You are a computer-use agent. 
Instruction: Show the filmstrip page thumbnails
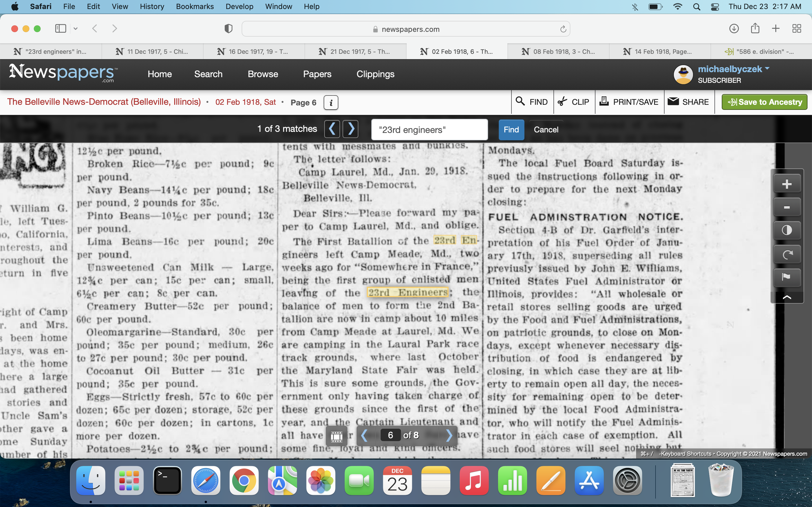[336, 436]
